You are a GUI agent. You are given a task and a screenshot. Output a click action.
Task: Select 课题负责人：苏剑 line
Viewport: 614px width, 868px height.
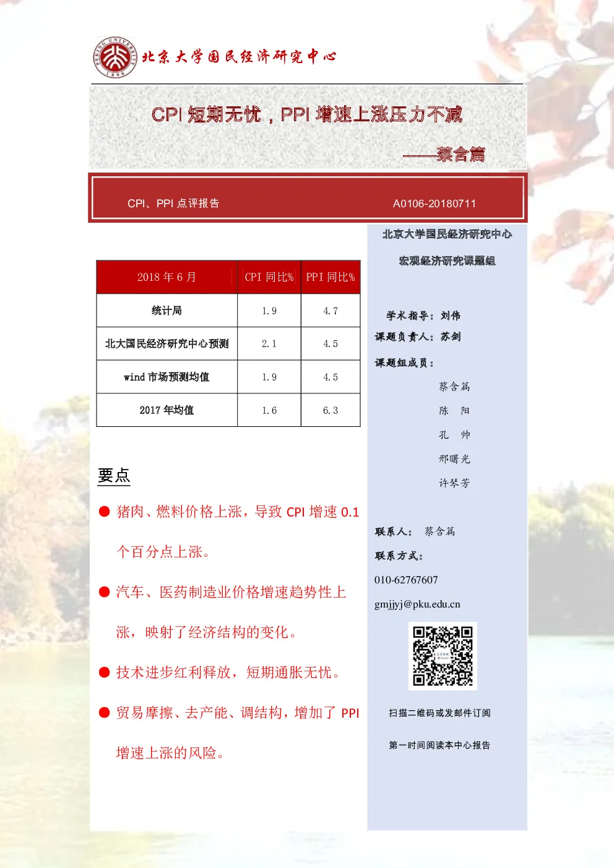tap(418, 337)
